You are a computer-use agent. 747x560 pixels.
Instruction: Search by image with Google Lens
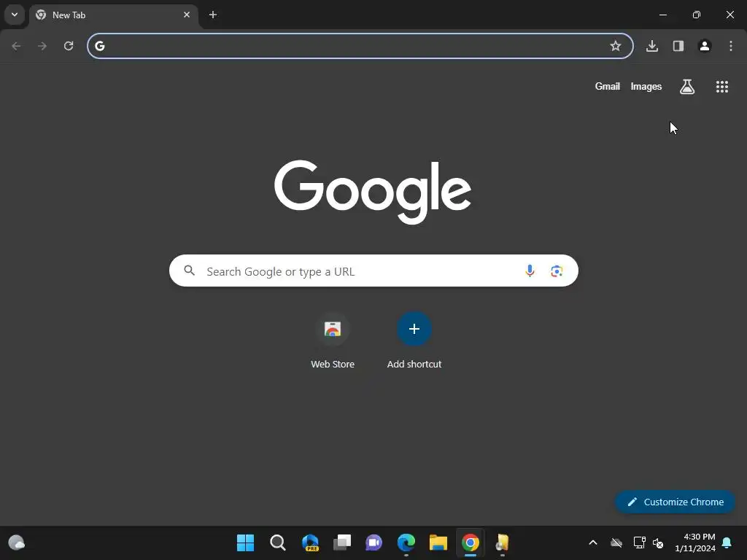pos(557,271)
